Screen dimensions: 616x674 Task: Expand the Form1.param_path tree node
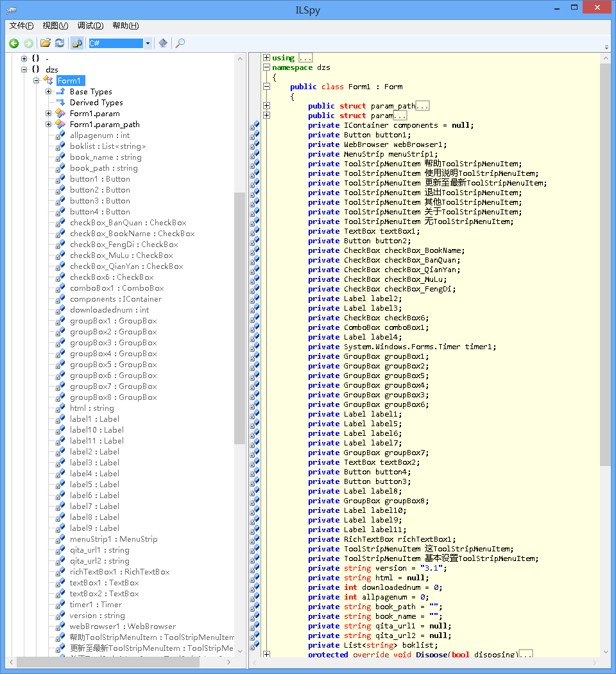(48, 125)
